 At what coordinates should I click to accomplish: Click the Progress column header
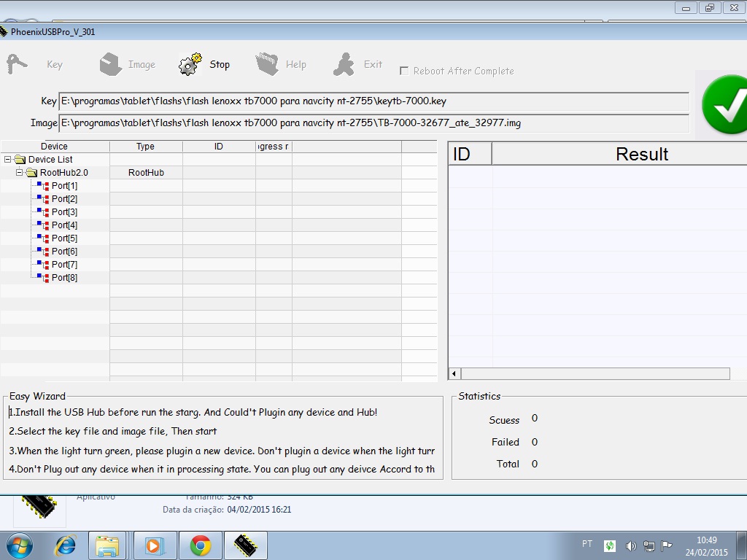coord(274,146)
